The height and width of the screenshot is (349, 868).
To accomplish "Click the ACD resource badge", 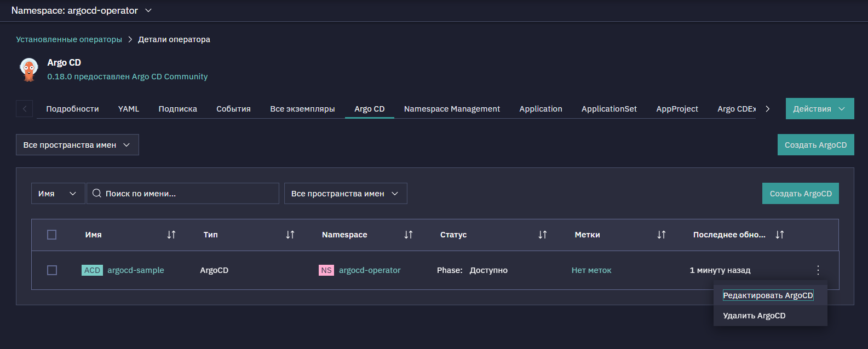I will pyautogui.click(x=92, y=270).
